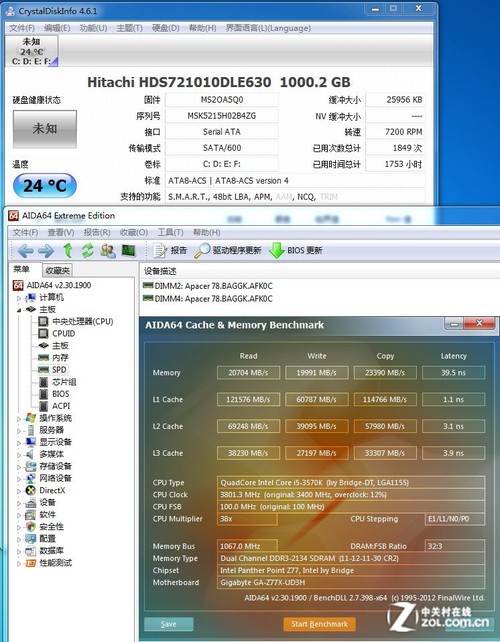Select 主板 child item under motherboard
The height and width of the screenshot is (642, 500).
[x=54, y=346]
